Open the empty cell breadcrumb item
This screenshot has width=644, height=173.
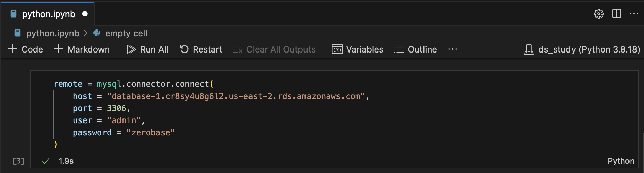pos(126,33)
